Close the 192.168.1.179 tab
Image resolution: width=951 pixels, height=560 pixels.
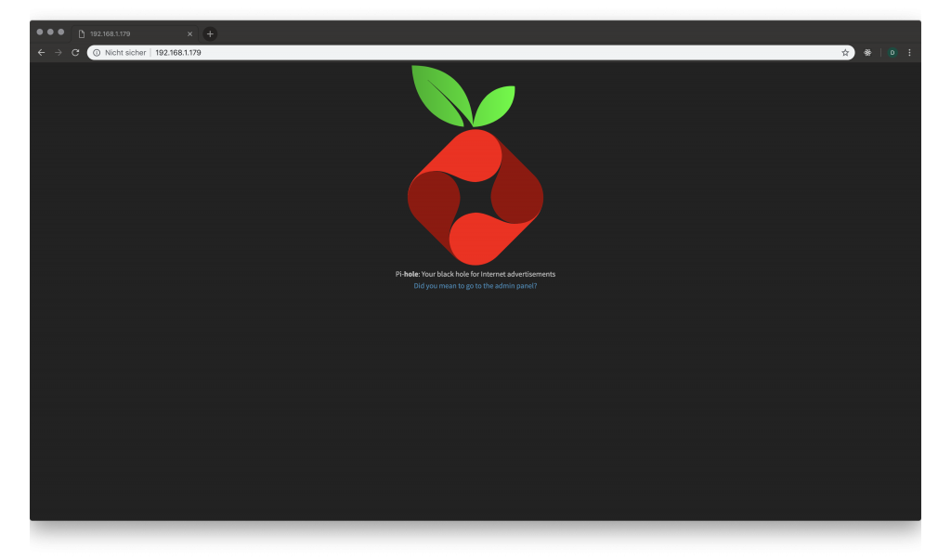189,34
